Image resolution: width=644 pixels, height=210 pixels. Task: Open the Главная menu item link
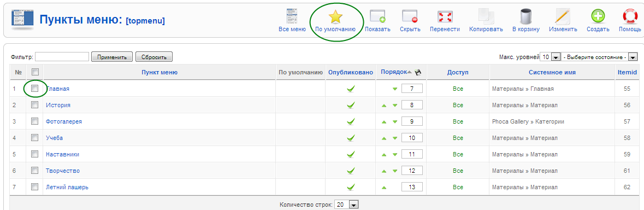[x=57, y=89]
